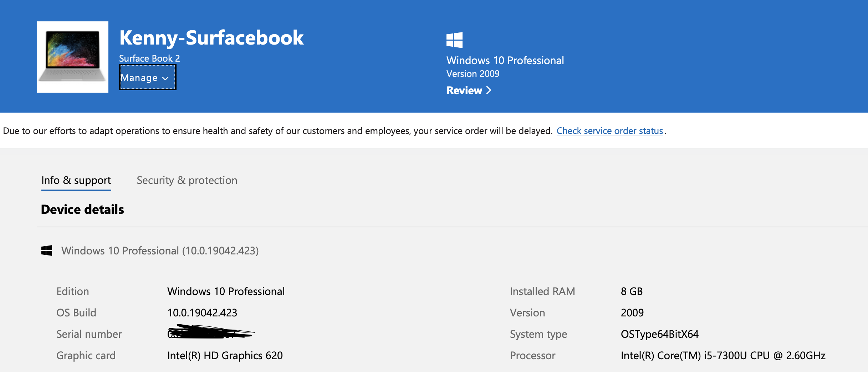Click the OSType64BitX64 system type value

click(659, 334)
